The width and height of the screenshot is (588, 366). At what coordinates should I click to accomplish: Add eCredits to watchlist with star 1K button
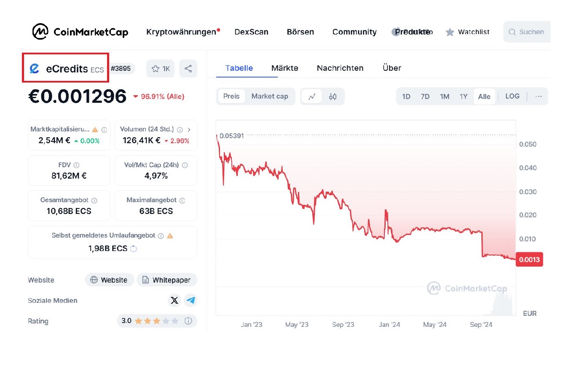(161, 69)
